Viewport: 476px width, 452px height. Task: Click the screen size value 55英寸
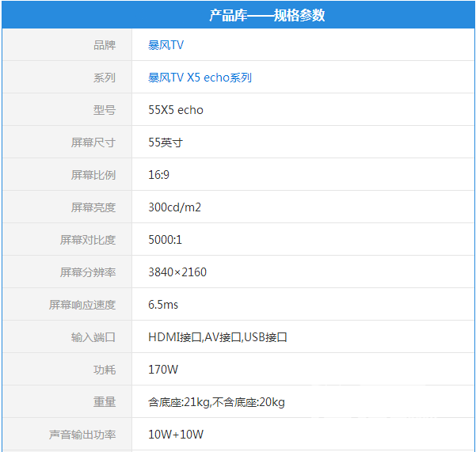(166, 142)
